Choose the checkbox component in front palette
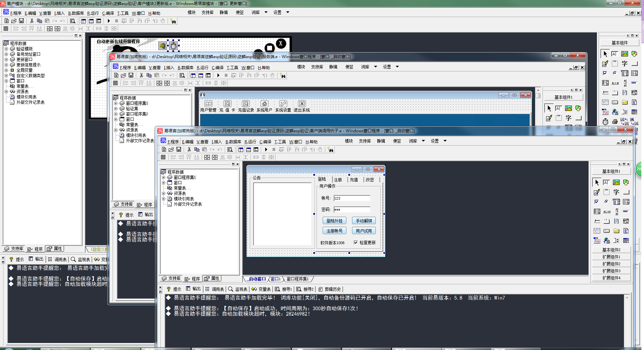Viewport: 644px width, 350px height. tap(597, 202)
